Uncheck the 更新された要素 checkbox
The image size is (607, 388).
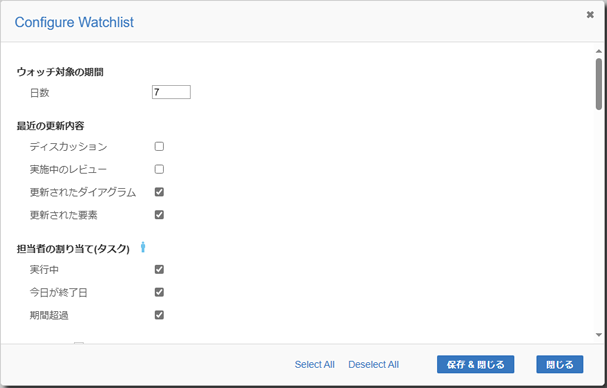[x=159, y=215]
